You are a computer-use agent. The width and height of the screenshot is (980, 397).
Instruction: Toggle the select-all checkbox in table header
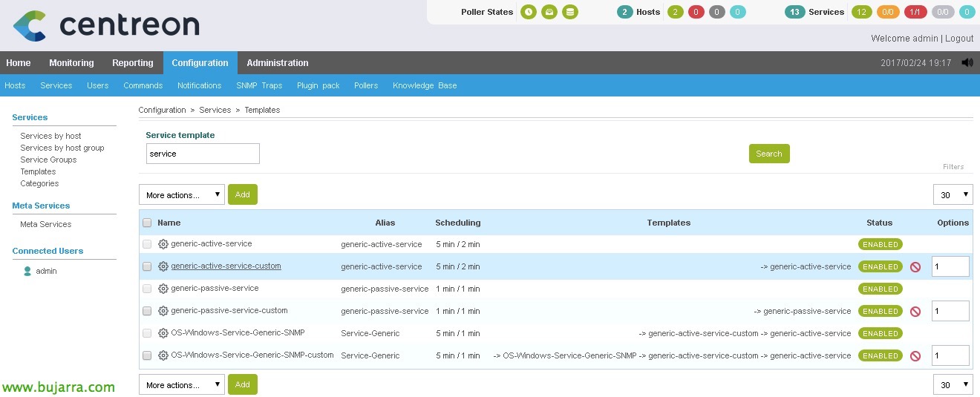point(147,223)
